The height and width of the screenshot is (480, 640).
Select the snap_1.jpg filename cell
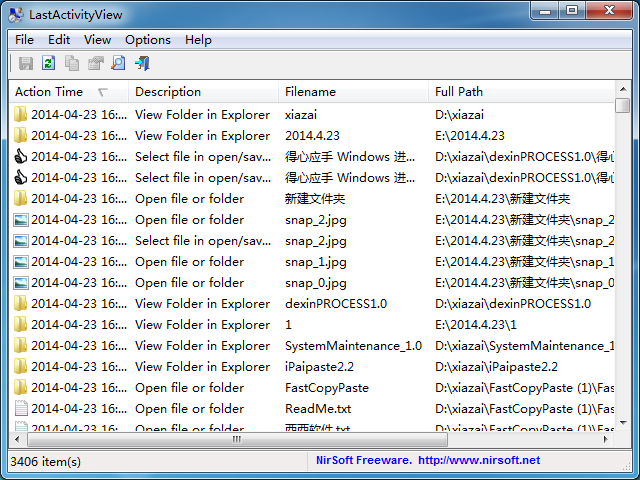tap(316, 262)
